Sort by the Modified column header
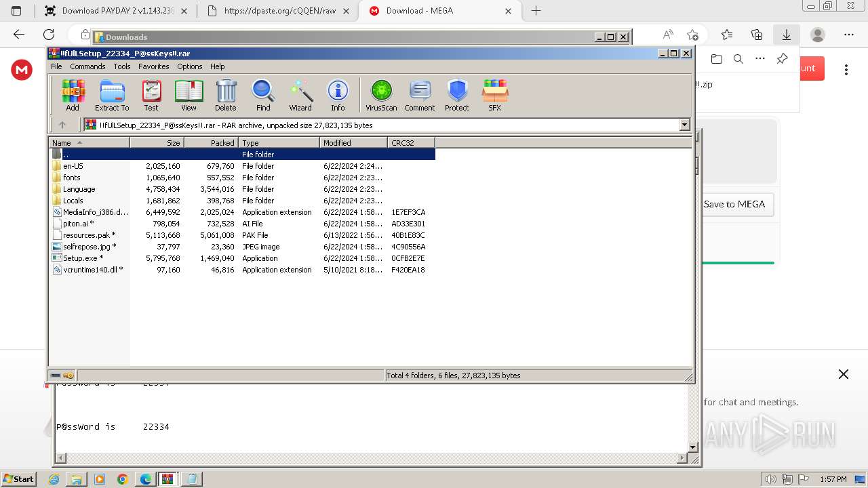Viewport: 868px width, 488px height. point(353,142)
